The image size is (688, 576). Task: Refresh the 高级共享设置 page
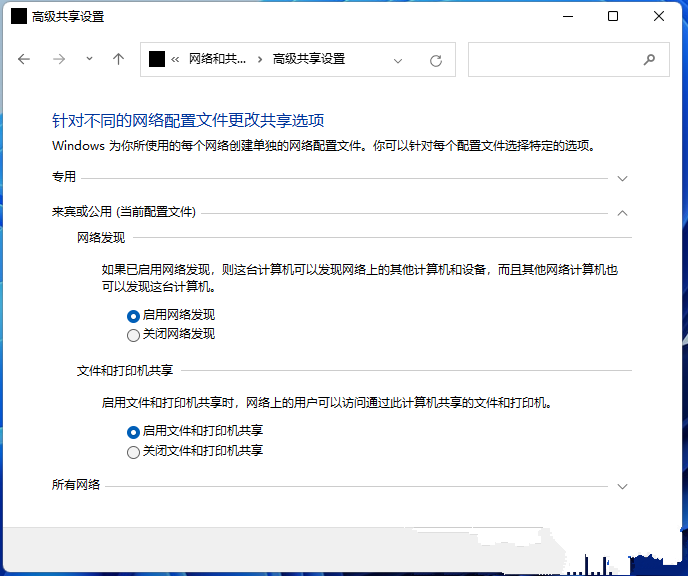[436, 61]
